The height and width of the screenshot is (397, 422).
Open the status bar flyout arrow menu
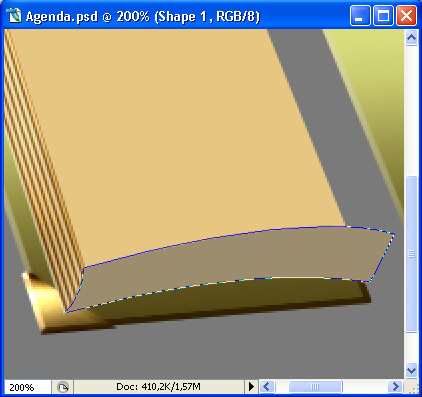click(x=251, y=387)
